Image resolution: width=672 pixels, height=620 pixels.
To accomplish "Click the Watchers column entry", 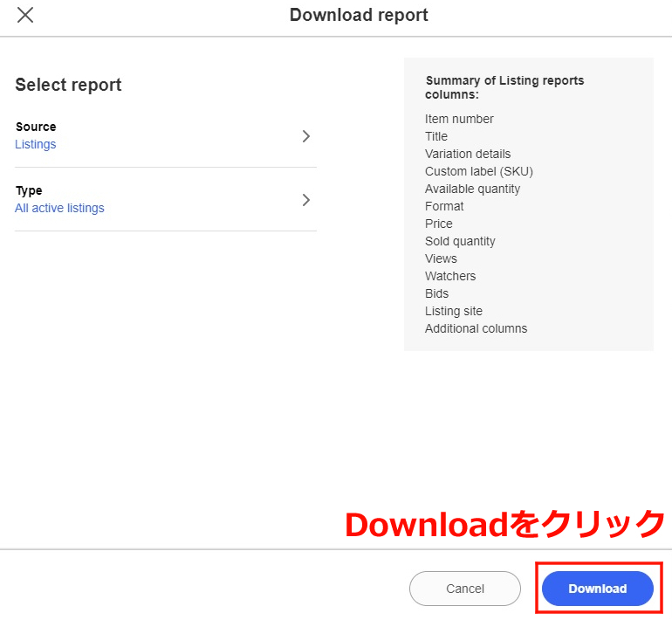I will pyautogui.click(x=450, y=276).
